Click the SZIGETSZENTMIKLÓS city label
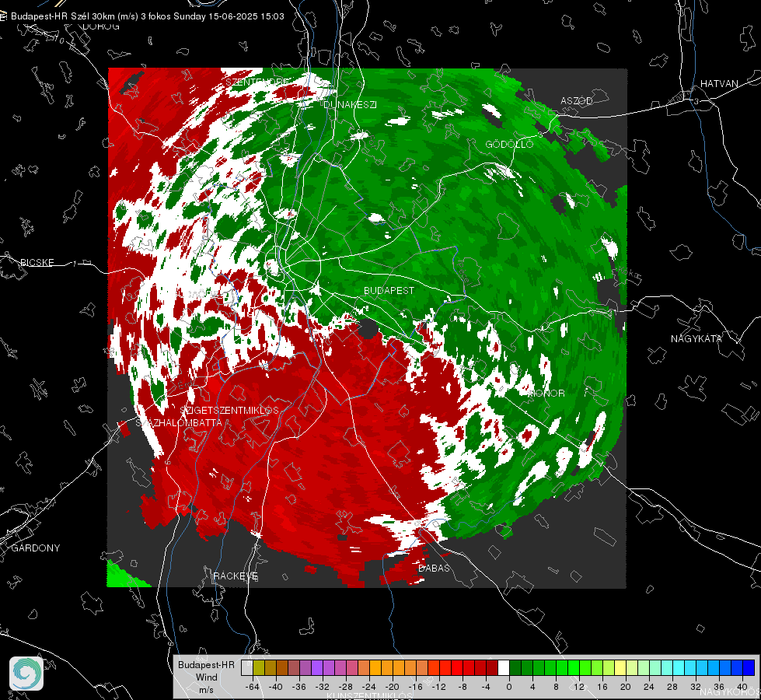This screenshot has height=700, width=761. point(229,411)
